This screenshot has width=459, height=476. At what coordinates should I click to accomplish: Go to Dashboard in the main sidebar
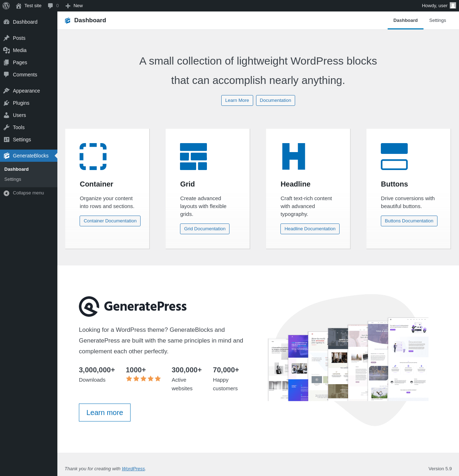[x=29, y=22]
